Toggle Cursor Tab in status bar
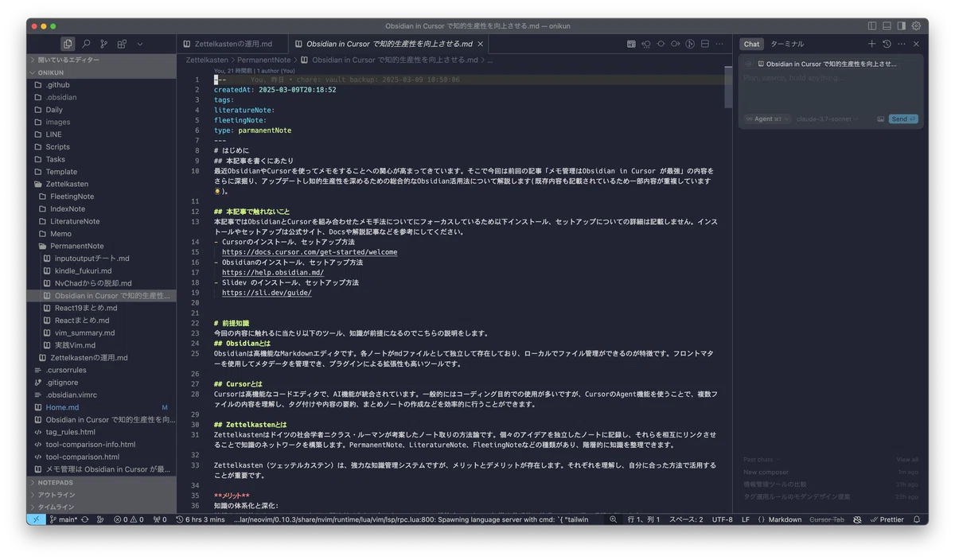The image size is (955, 560). [x=827, y=519]
